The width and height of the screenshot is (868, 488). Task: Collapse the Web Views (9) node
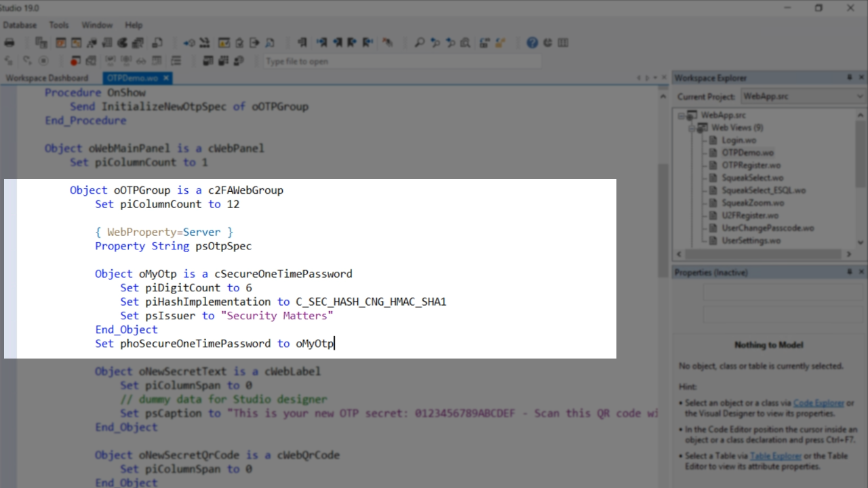[x=692, y=128]
